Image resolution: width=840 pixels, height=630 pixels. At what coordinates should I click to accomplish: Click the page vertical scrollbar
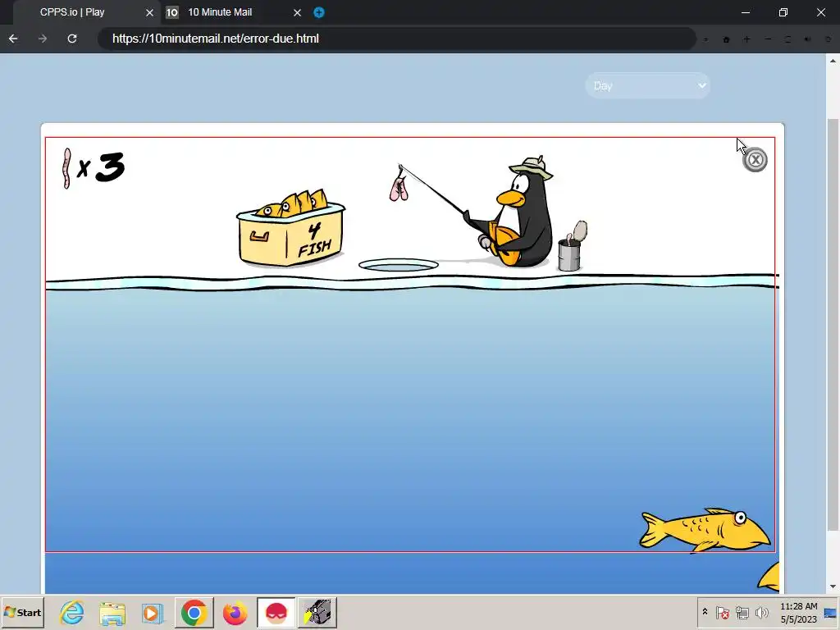click(x=833, y=325)
